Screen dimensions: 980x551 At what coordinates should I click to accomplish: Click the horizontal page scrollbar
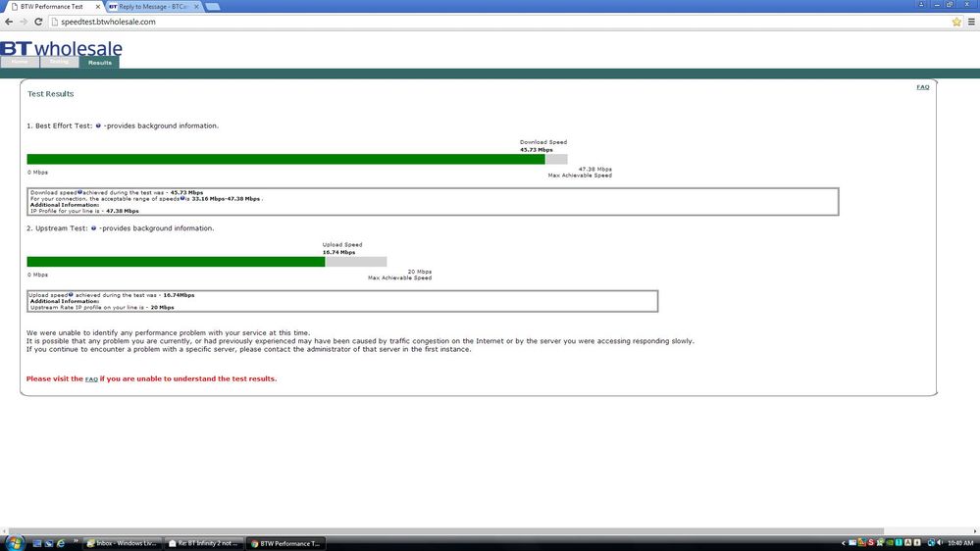[x=445, y=531]
